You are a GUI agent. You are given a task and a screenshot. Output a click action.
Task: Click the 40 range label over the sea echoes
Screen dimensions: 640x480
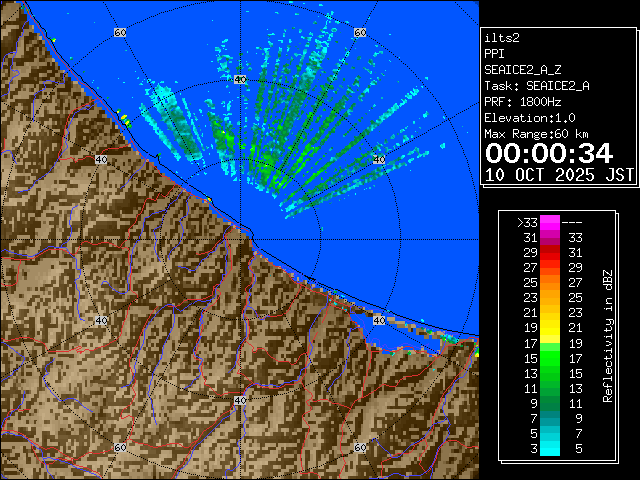click(x=378, y=159)
